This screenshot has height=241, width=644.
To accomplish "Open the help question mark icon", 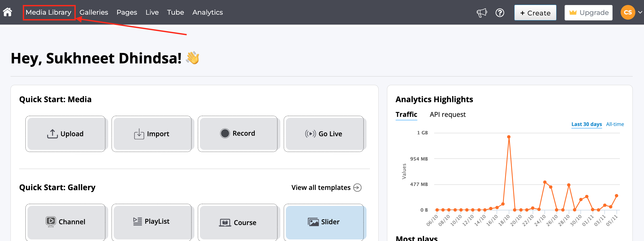I will [x=500, y=13].
